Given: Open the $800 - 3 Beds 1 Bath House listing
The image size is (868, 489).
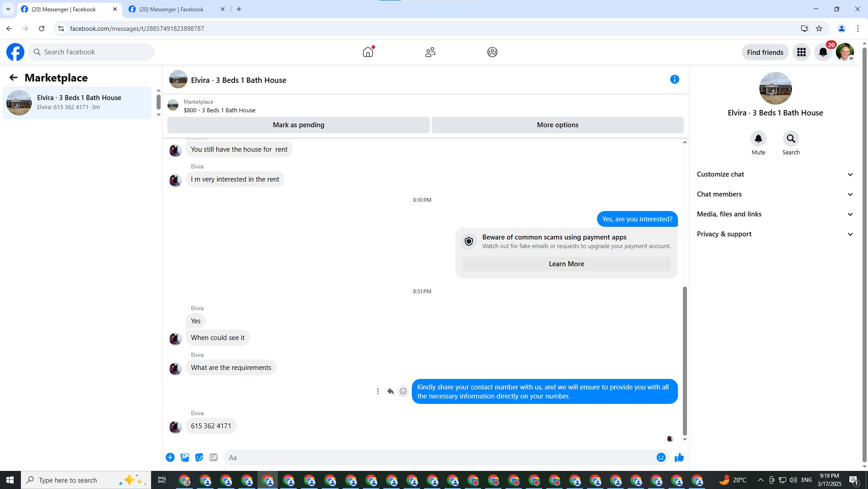Looking at the screenshot, I should 219,110.
